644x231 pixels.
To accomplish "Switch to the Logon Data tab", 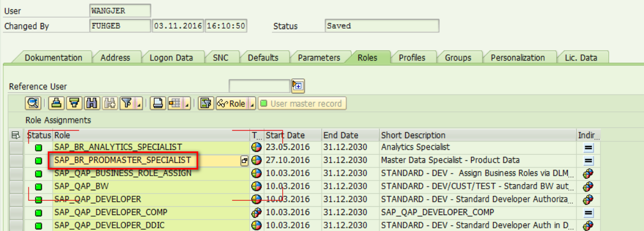I will [171, 58].
